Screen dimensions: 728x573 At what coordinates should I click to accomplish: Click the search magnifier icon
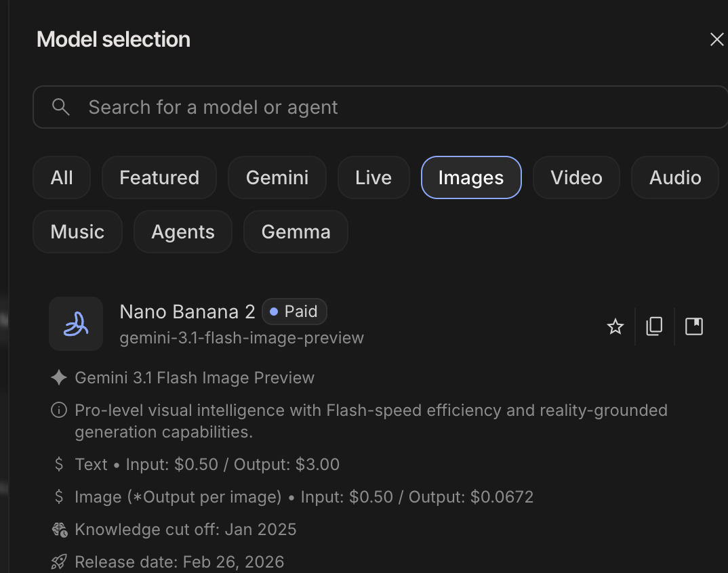(61, 107)
